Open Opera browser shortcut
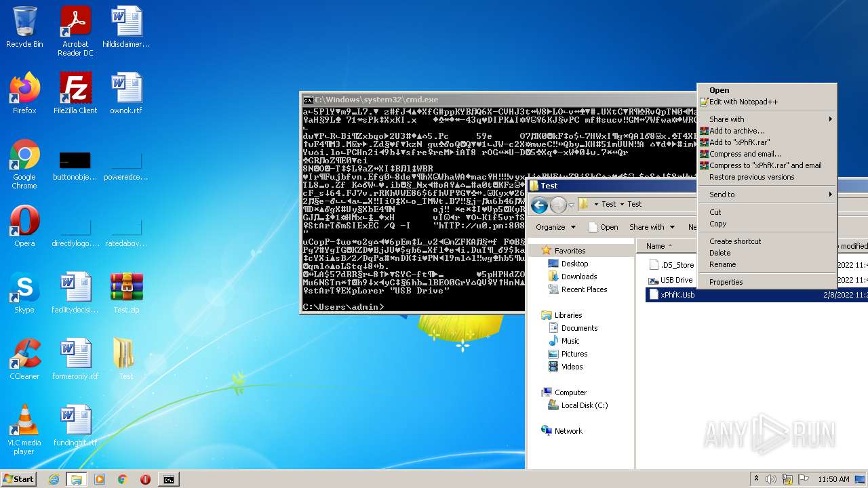Image resolution: width=868 pixels, height=488 pixels. pos(24,226)
